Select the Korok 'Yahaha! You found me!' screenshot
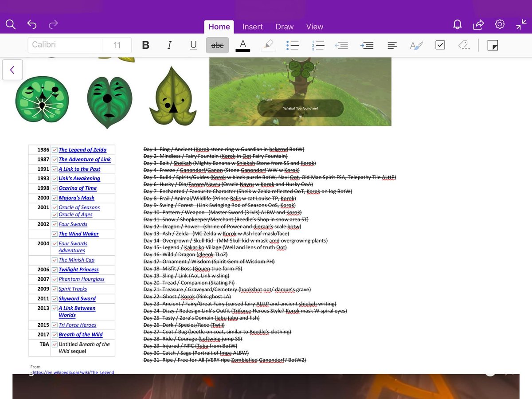The image size is (532, 399). pyautogui.click(x=300, y=91)
